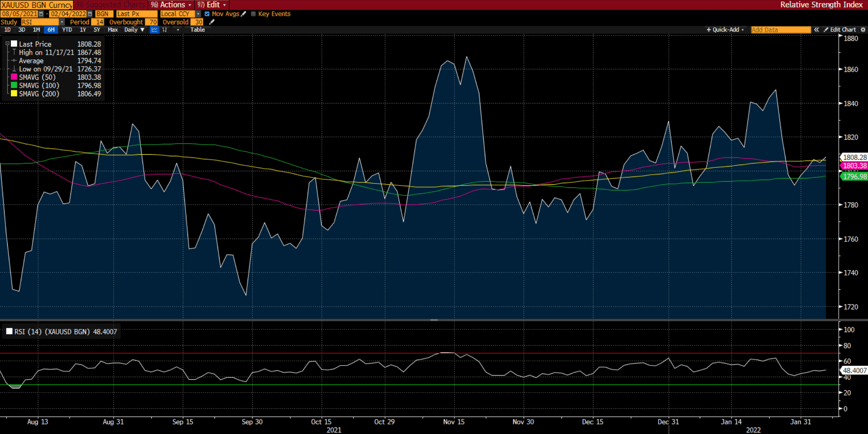The height and width of the screenshot is (434, 868).
Task: Click the magenta SMAVG (50) color swatch
Action: click(x=14, y=77)
